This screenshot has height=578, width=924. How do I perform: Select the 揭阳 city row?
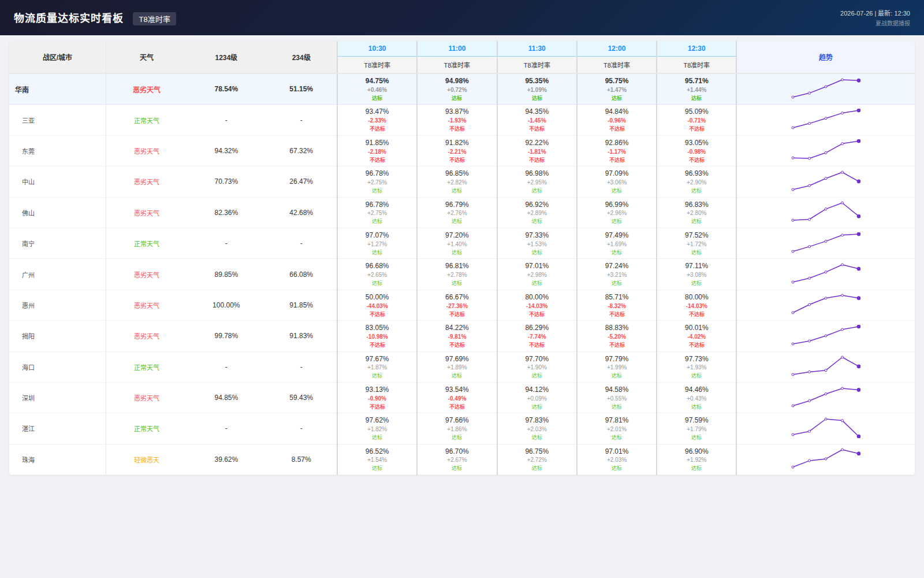point(462,336)
